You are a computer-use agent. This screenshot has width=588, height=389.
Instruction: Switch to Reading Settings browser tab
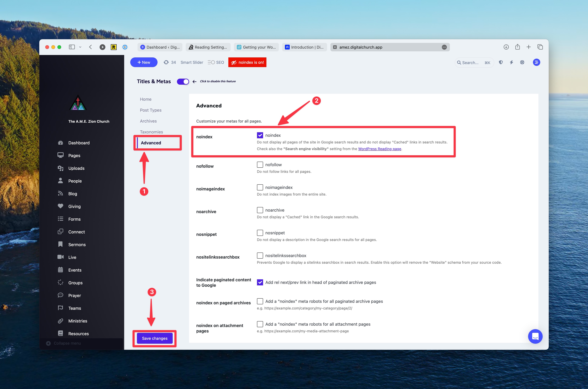[208, 47]
